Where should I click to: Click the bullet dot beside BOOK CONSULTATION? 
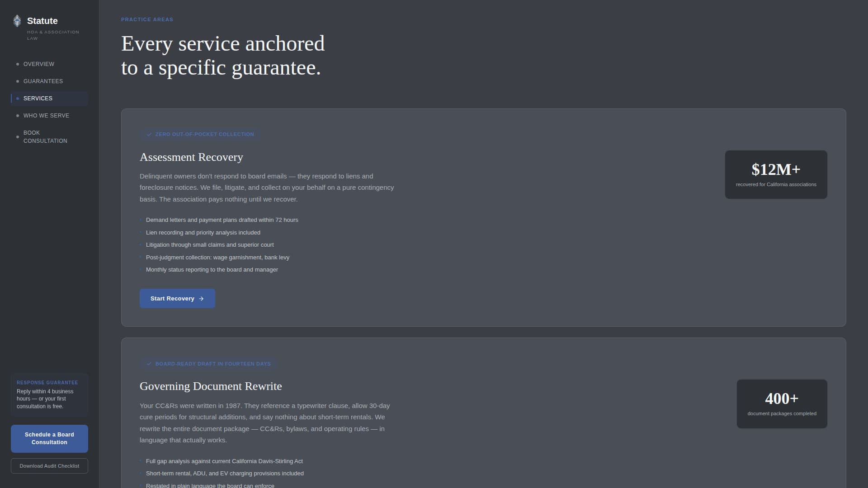click(x=17, y=137)
